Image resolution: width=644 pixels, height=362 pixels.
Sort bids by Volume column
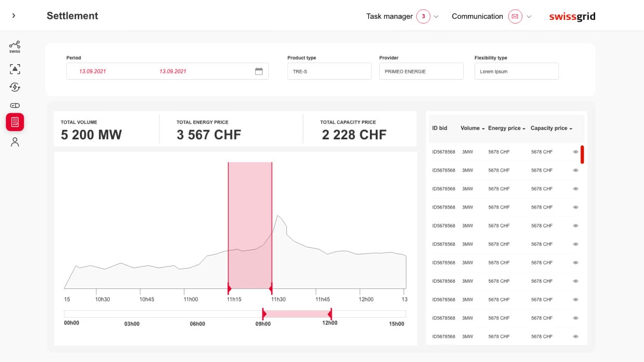pyautogui.click(x=472, y=128)
